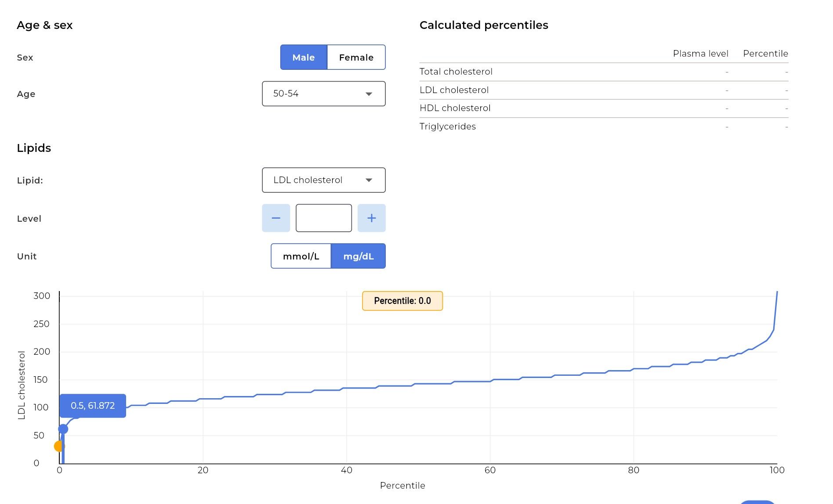Click the 0.5, 61.872 chart tooltip
Viewport: 833px width, 504px height.
point(93,406)
